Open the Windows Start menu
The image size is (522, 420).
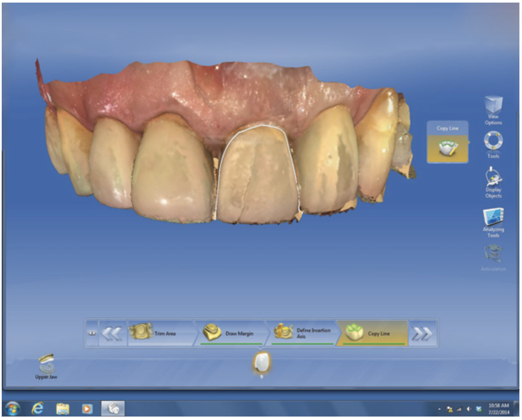[x=13, y=408]
